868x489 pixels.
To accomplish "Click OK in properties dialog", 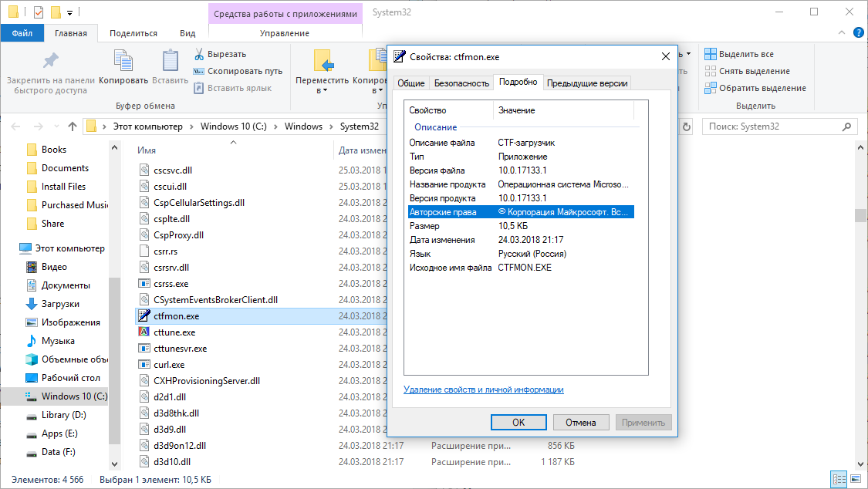I will [x=518, y=422].
